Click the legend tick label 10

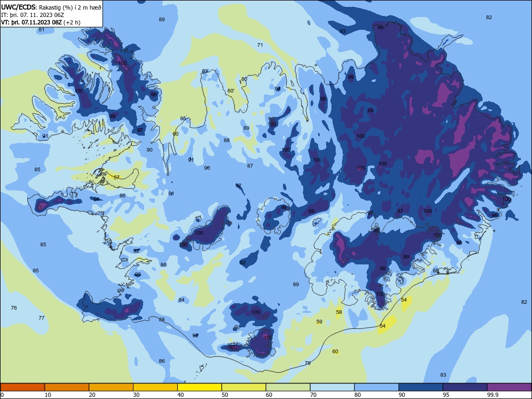pos(48,395)
